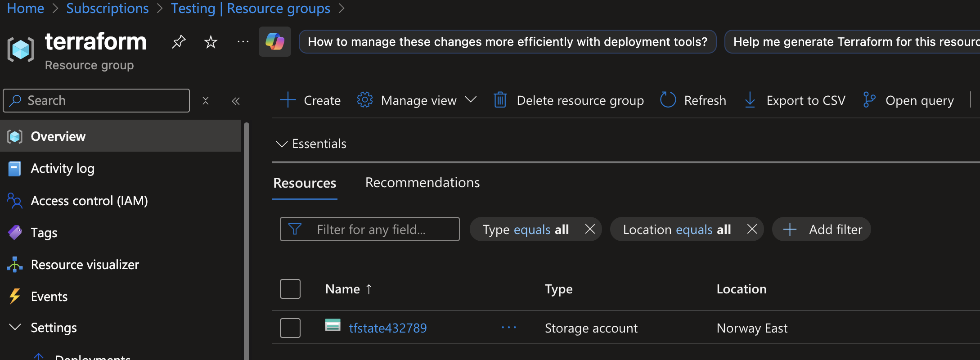Refresh the resource list

[693, 100]
